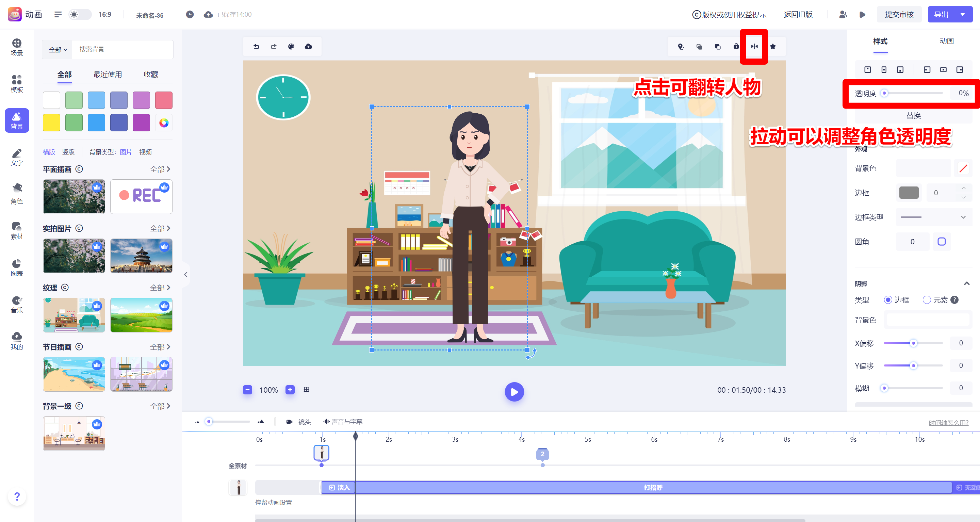The height and width of the screenshot is (522, 980).
Task: Click the 替换 replace button
Action: pyautogui.click(x=914, y=115)
